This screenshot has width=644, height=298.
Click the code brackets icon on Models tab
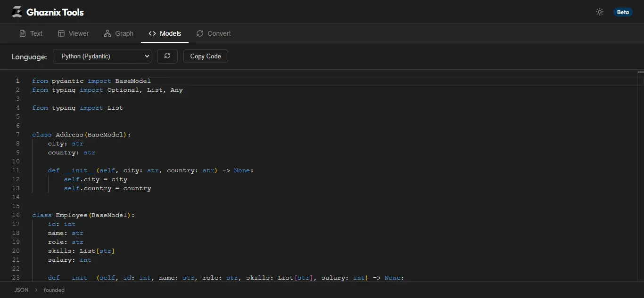coord(152,33)
